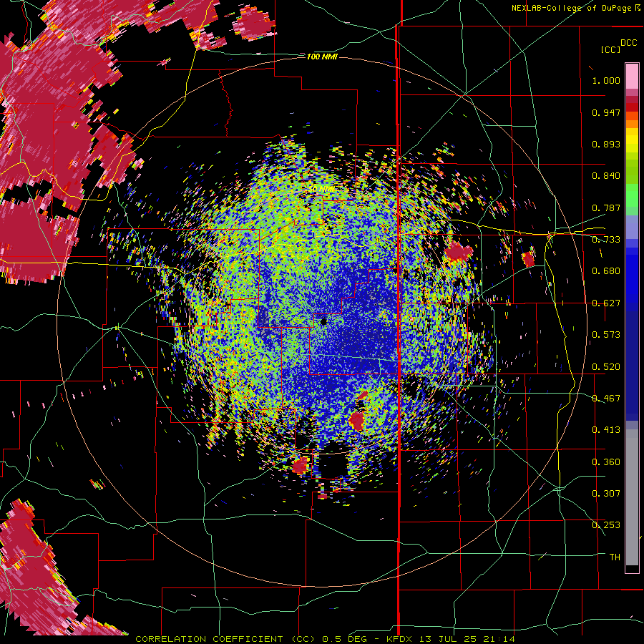
Task: Pick the bright green color bar segment
Action: coord(632,195)
